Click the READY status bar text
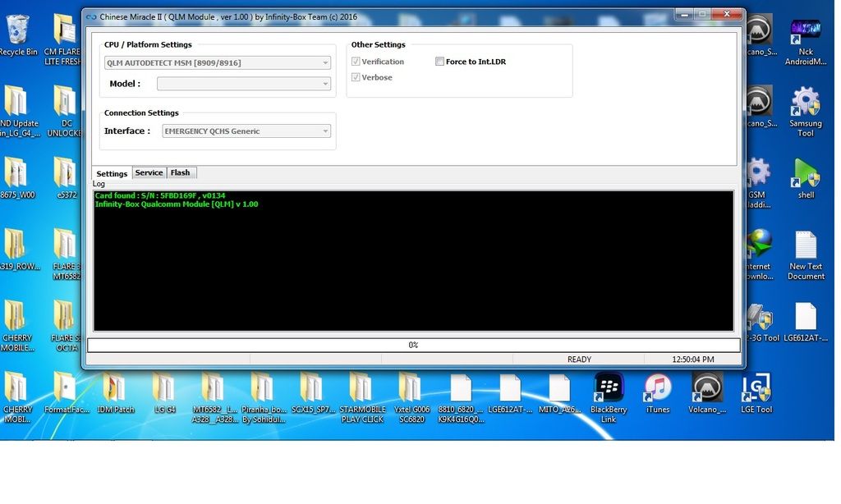This screenshot has height=504, width=841. (579, 360)
